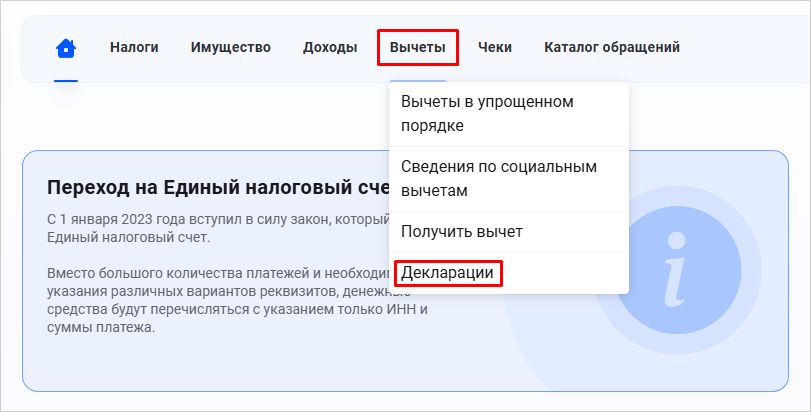This screenshot has height=412, width=811.
Task: Open the Имущество tab
Action: point(231,47)
